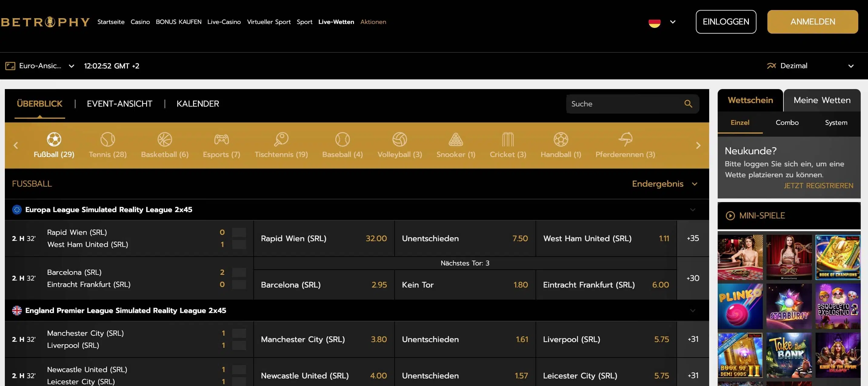
Task: Collapse Europa League Simulated Reality section
Action: tap(693, 209)
